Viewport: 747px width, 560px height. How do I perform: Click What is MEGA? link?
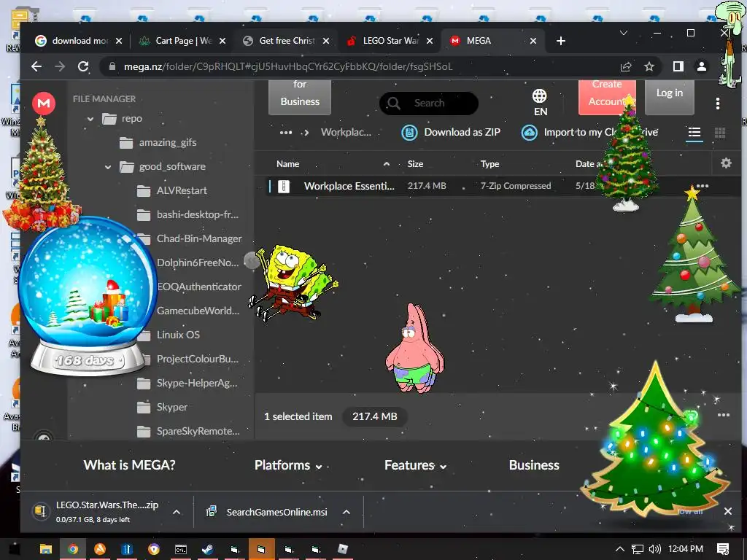coord(130,465)
